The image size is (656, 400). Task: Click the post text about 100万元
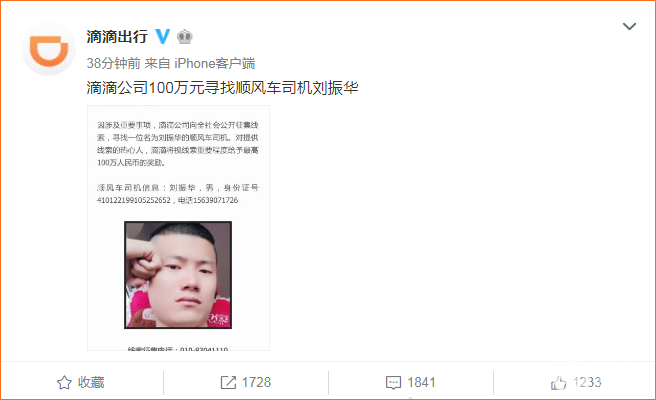(x=222, y=87)
